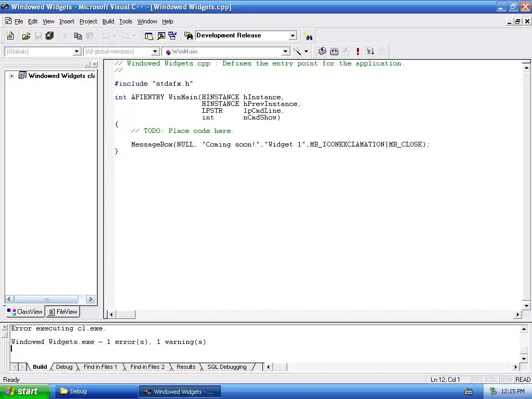The width and height of the screenshot is (532, 399).
Task: Click the Windows Start button
Action: pos(25,392)
